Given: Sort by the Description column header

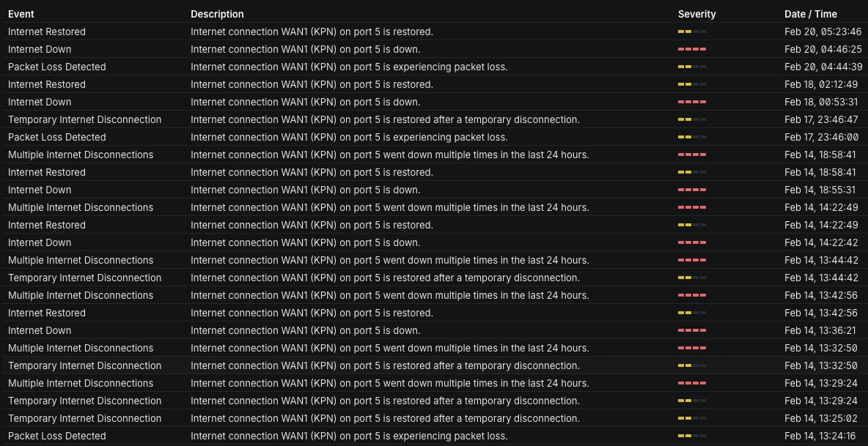Looking at the screenshot, I should pos(217,14).
